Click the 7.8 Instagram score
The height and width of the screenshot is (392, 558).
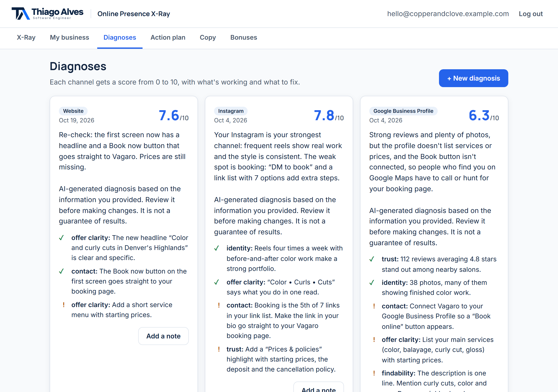pyautogui.click(x=328, y=115)
